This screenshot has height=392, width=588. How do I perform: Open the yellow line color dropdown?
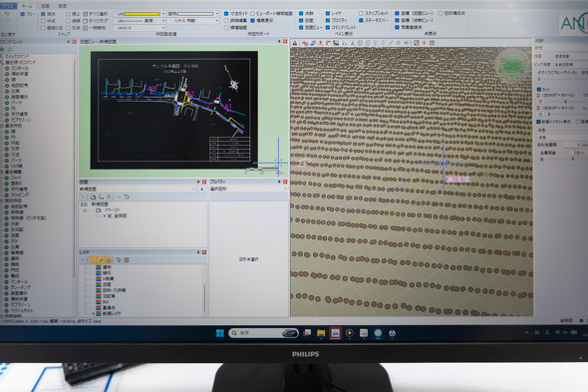(141, 14)
